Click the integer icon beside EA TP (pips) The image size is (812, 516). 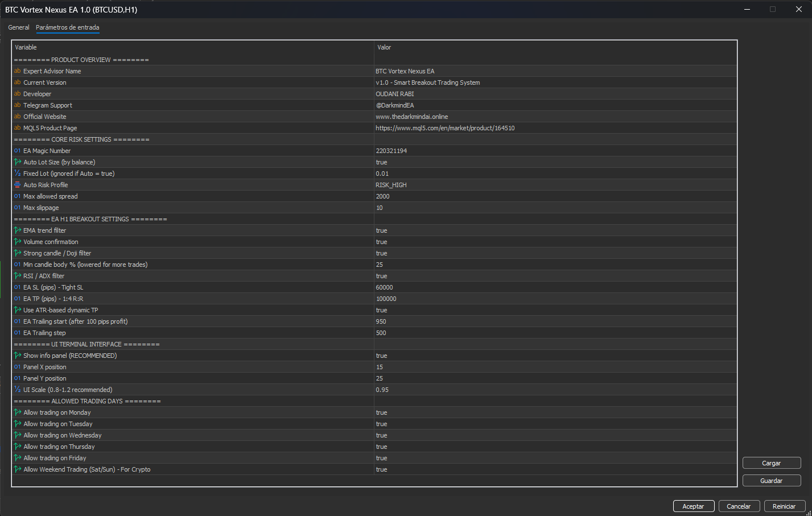click(17, 299)
